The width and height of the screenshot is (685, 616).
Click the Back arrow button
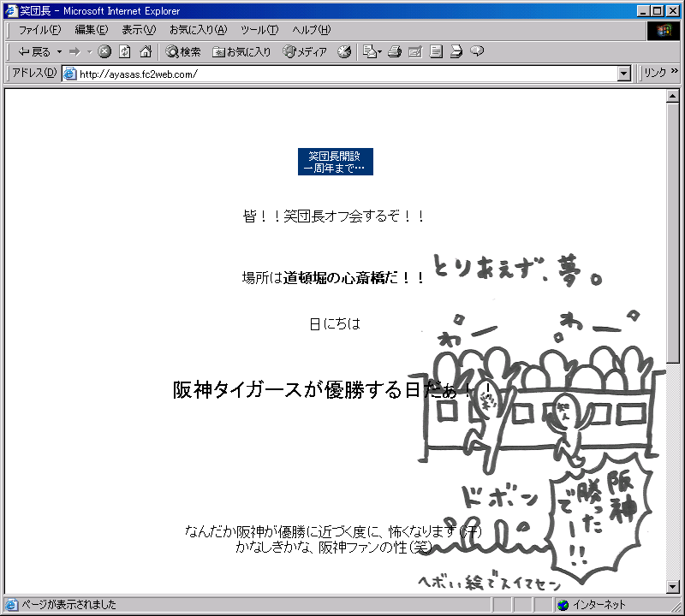34,52
